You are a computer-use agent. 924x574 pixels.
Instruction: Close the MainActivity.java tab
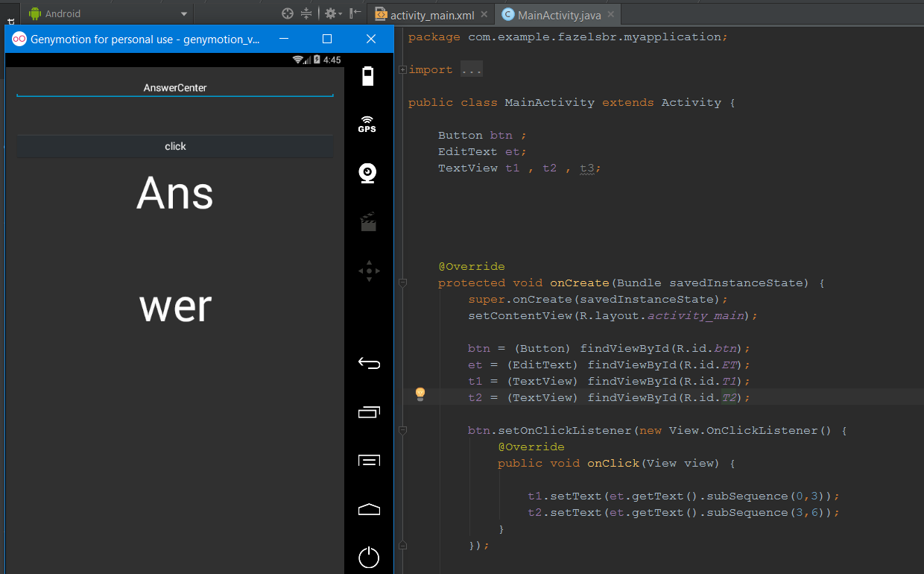611,15
